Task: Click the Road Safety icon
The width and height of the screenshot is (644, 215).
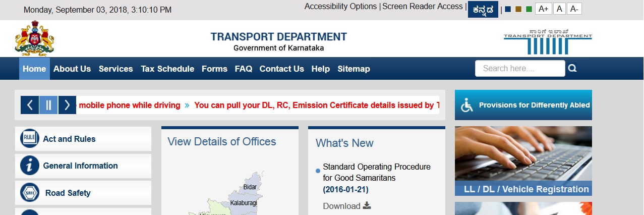Action: tap(30, 192)
